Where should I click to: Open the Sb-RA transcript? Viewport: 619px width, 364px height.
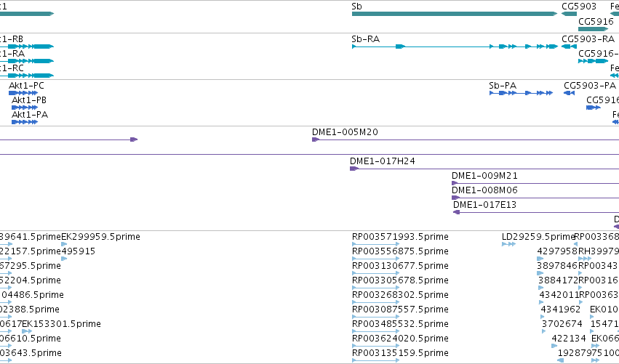pyautogui.click(x=455, y=46)
